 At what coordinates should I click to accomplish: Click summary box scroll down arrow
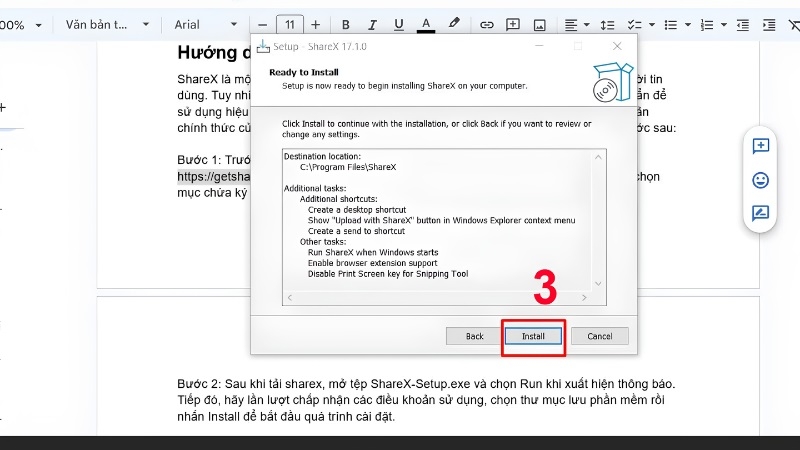pos(598,284)
